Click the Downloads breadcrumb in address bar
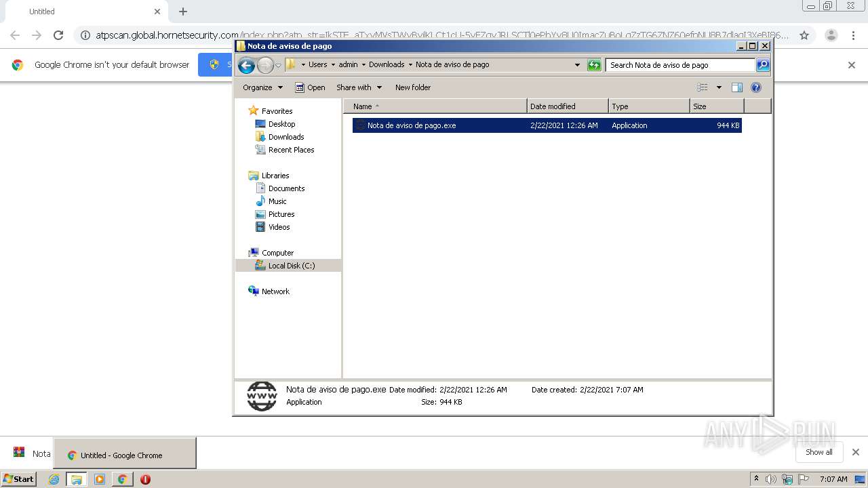This screenshot has width=868, height=488. [x=387, y=65]
